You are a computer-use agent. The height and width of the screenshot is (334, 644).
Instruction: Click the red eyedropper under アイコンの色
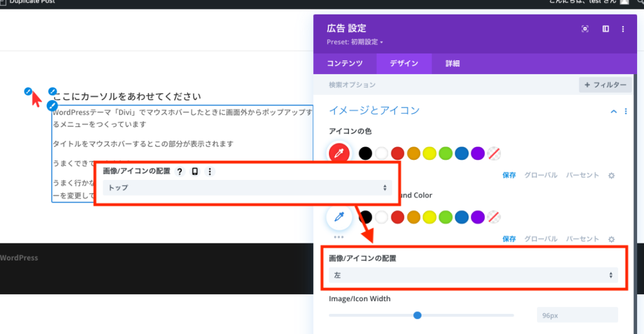(x=339, y=153)
